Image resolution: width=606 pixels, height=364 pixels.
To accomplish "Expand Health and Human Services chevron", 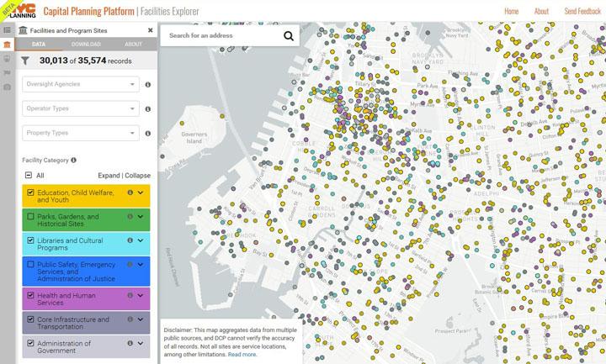I will tap(141, 296).
